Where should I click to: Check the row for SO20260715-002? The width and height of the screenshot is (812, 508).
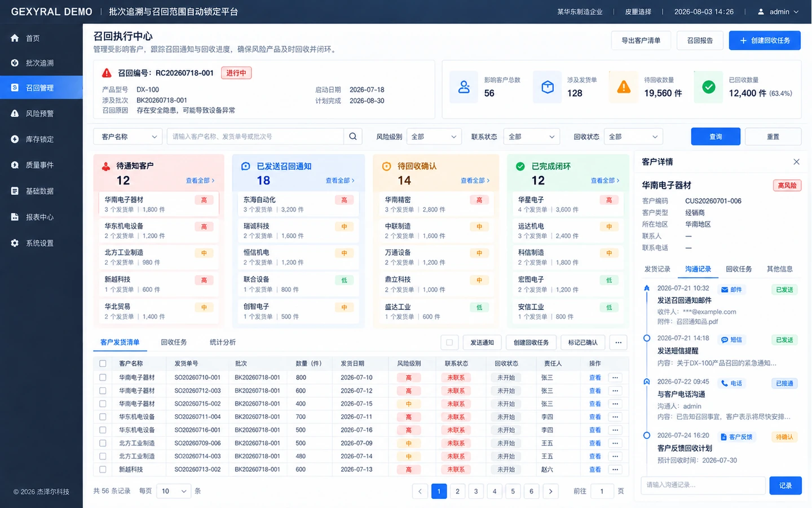pos(103,404)
